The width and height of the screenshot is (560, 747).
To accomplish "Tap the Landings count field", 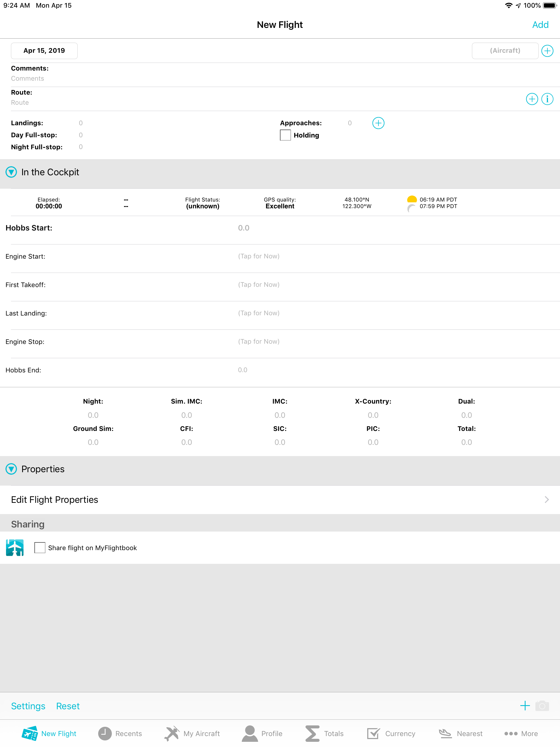I will tap(81, 123).
